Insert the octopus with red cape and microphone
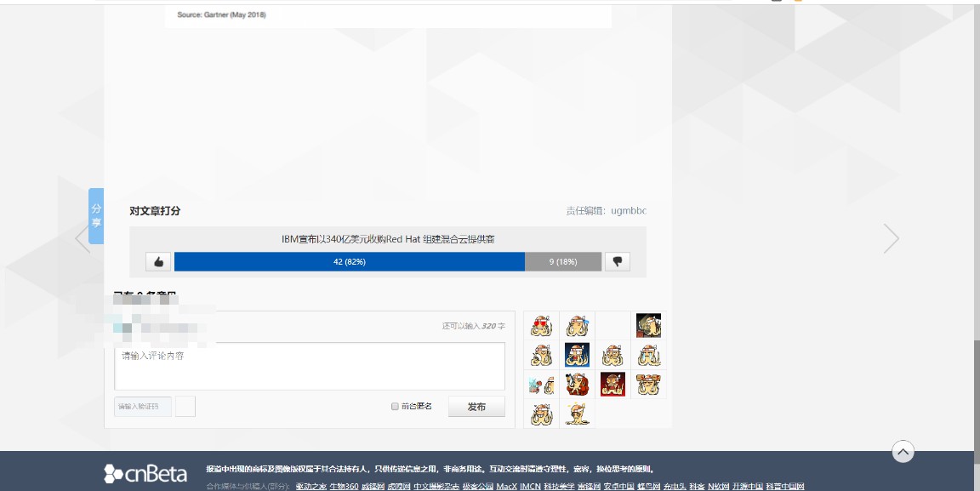The image size is (980, 491). 577,384
